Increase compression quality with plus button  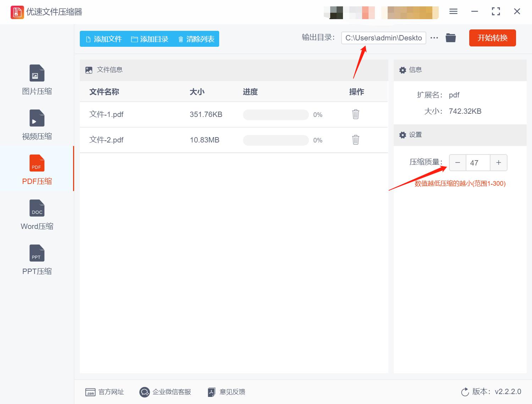coord(498,162)
